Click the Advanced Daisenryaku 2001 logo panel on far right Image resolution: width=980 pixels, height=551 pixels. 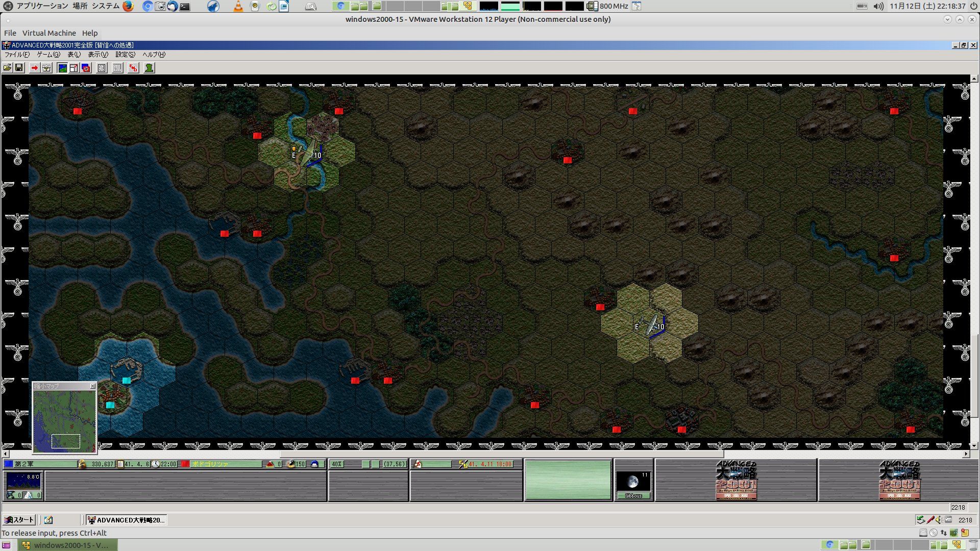pyautogui.click(x=899, y=480)
